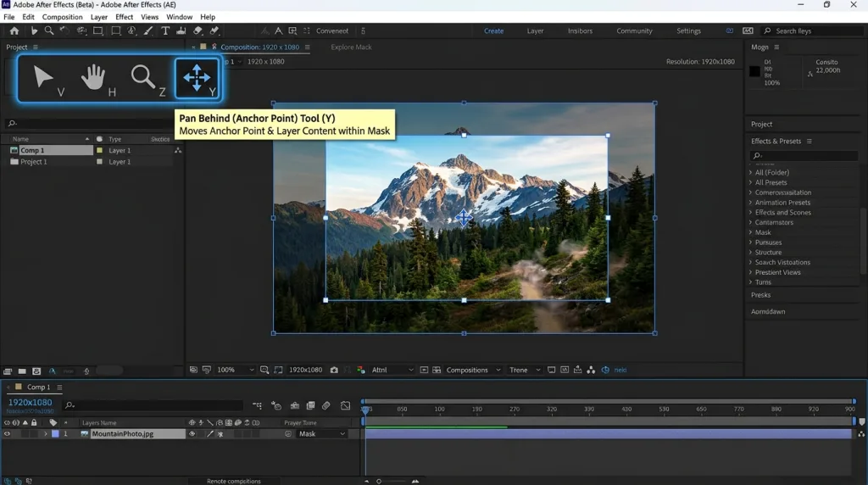Select the Zoom tool labeled Z
868x485 pixels.
(x=142, y=77)
